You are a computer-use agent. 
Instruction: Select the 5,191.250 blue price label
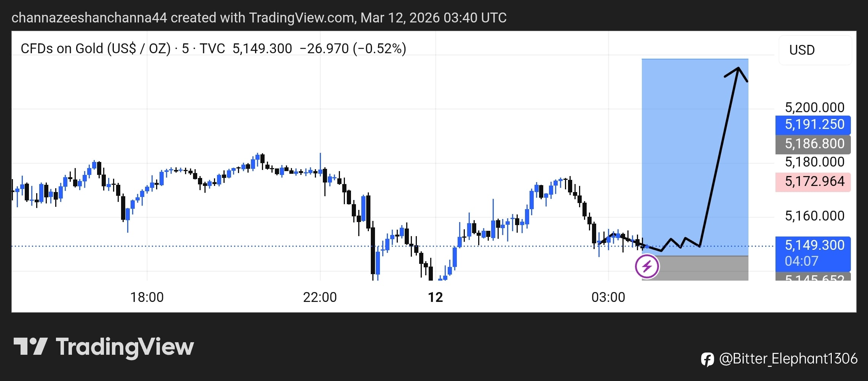pos(813,125)
